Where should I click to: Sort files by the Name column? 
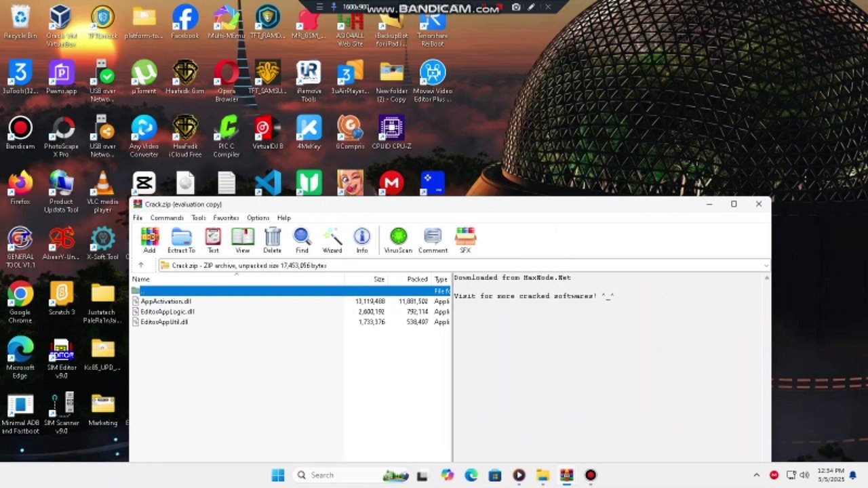click(237, 279)
